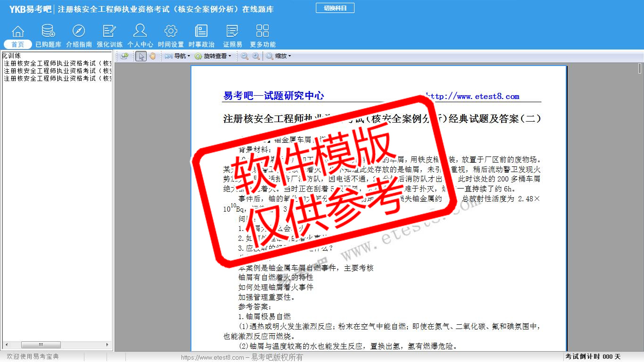Click the print help icon in document toolbar
644x362 pixels.
[124, 56]
